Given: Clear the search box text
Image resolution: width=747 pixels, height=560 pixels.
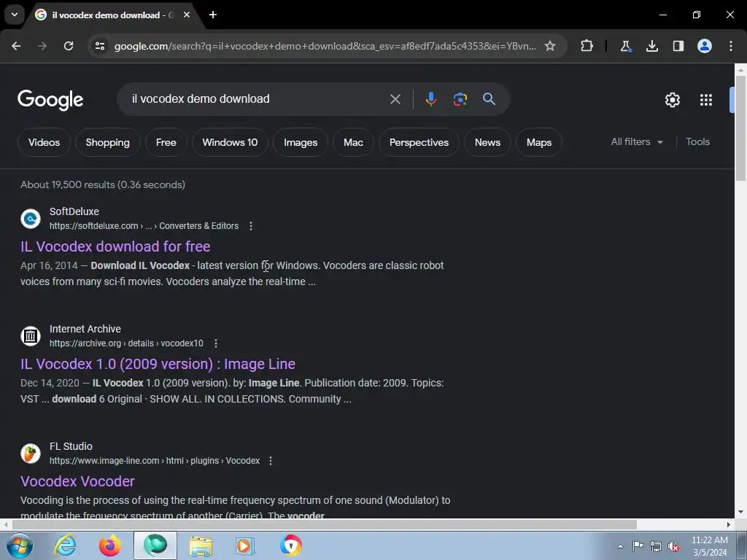Looking at the screenshot, I should coord(395,99).
